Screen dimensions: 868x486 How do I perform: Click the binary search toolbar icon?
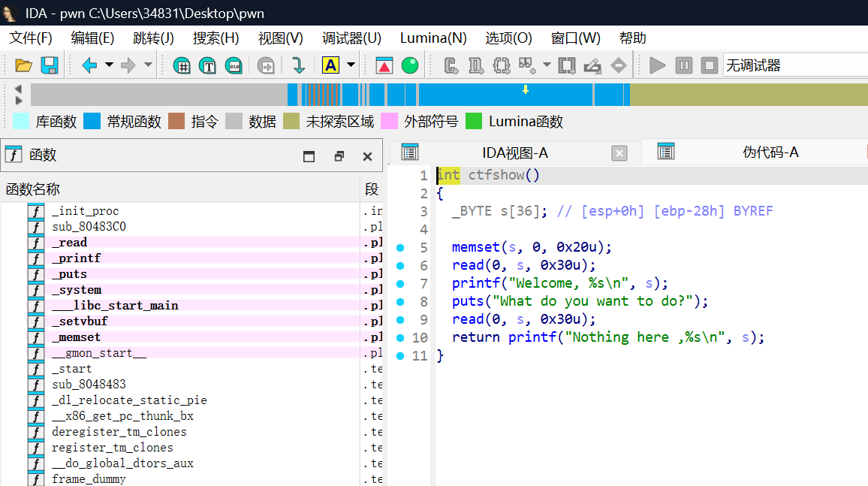[x=234, y=65]
